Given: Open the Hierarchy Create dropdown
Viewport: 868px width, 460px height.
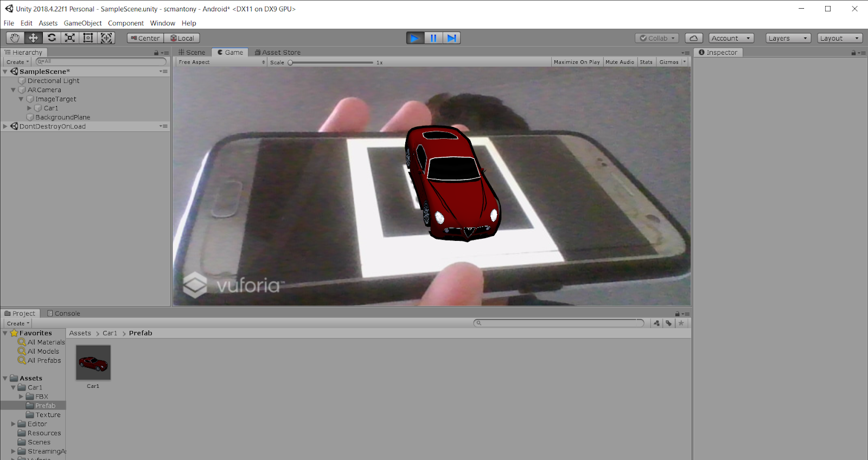Looking at the screenshot, I should coord(17,62).
